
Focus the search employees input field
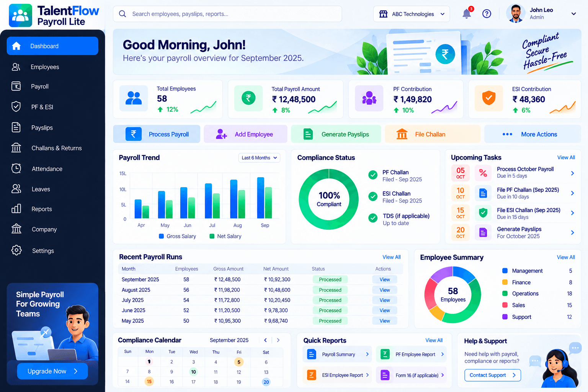(227, 14)
